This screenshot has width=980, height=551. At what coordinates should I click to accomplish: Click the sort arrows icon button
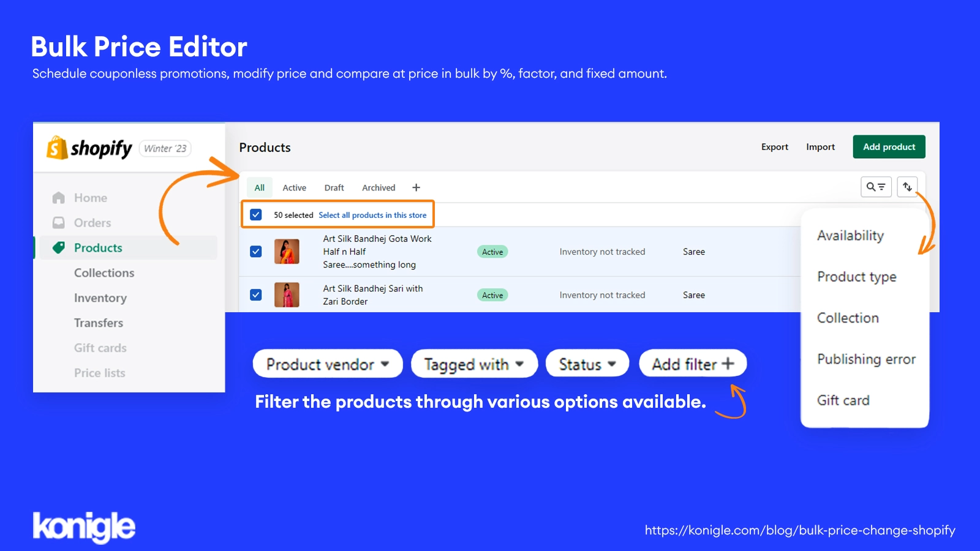(x=907, y=187)
